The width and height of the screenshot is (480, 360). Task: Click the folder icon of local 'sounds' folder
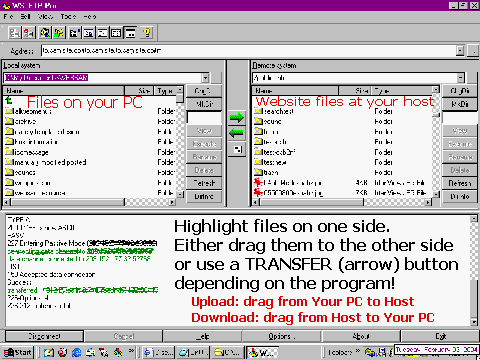pos(9,172)
